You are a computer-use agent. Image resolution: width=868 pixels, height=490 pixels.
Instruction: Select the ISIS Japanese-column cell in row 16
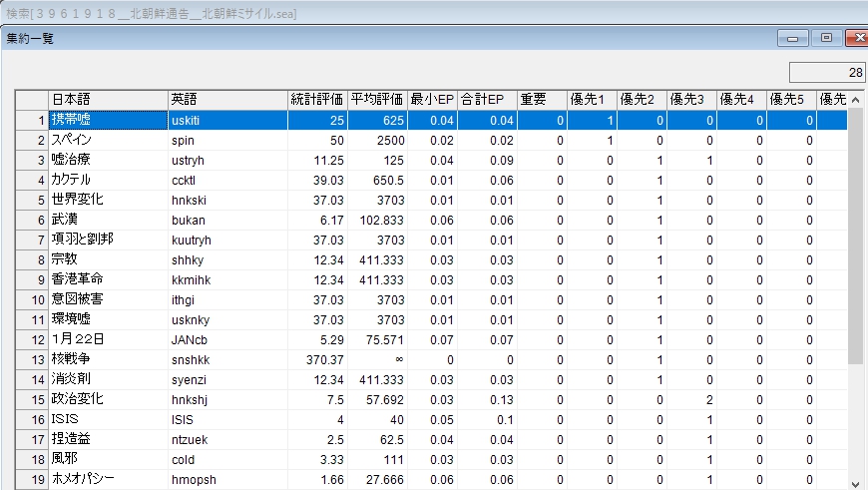pyautogui.click(x=108, y=419)
